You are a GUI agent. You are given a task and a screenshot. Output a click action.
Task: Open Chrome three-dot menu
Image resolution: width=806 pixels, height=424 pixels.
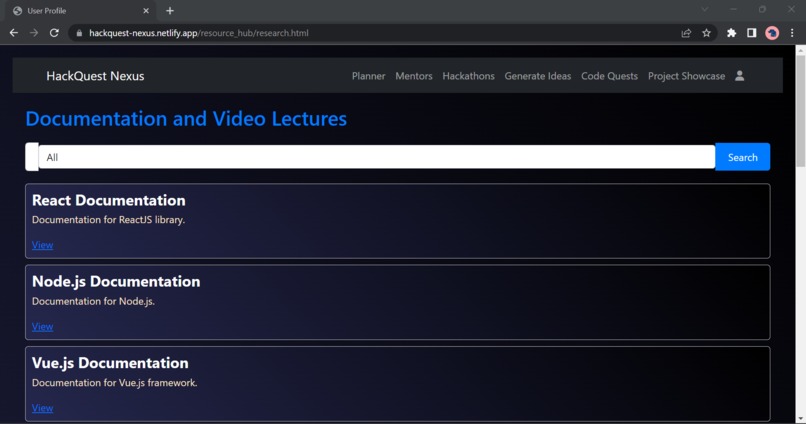[x=792, y=33]
